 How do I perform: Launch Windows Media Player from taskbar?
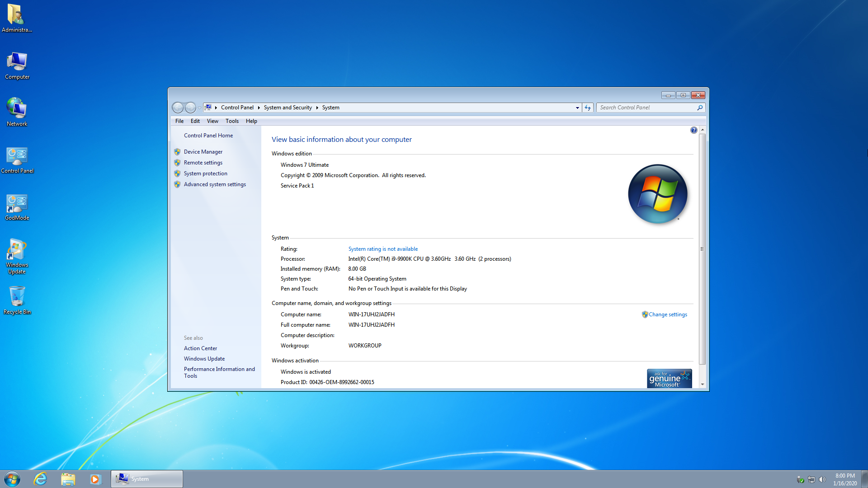(95, 479)
